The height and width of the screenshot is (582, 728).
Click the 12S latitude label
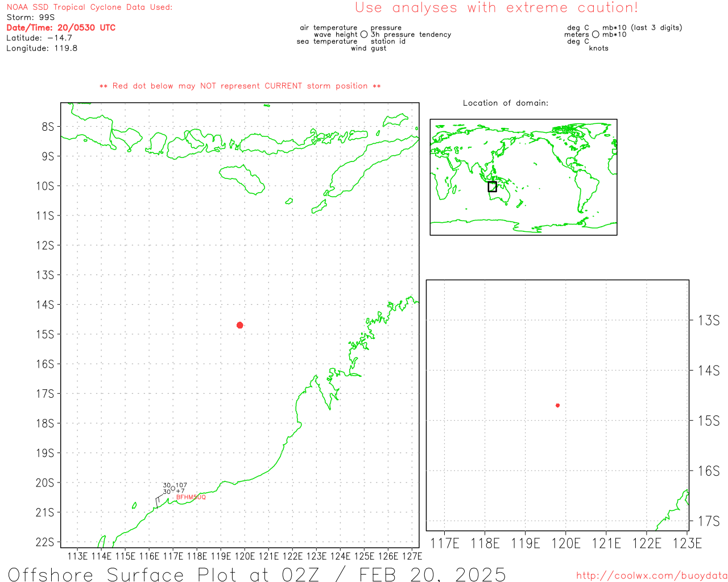[45, 246]
